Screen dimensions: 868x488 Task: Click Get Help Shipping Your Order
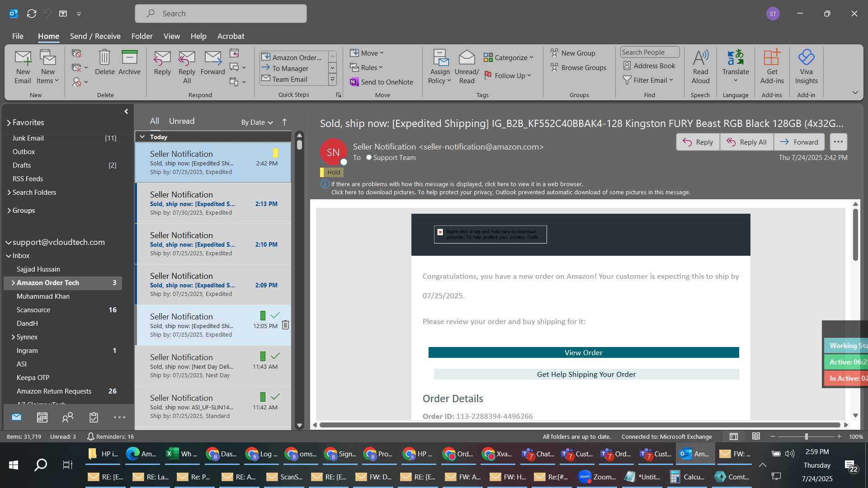pyautogui.click(x=586, y=374)
